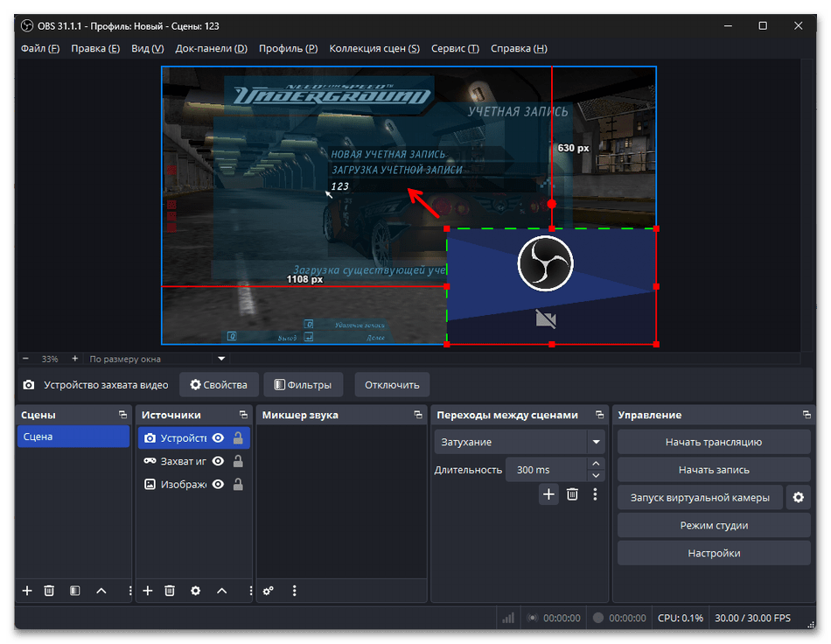
Task: Click the Отключить button
Action: point(392,385)
